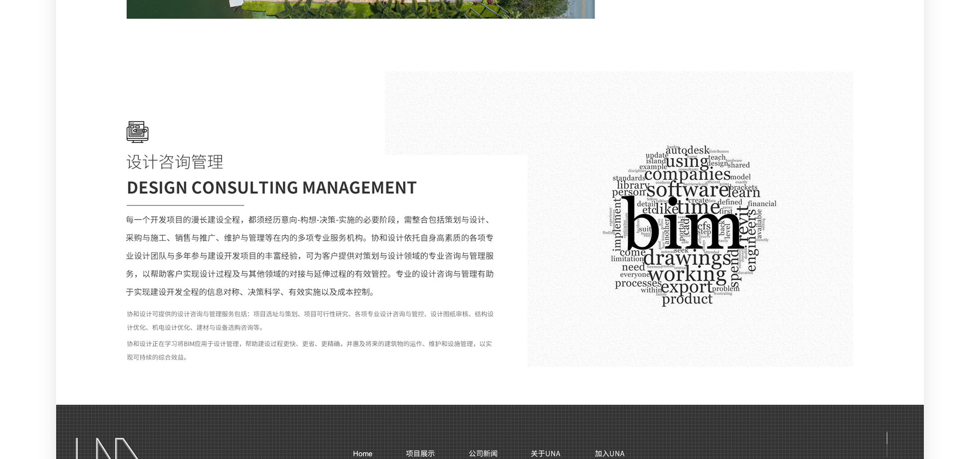Open the 公司新闻 page link
980x459 pixels.
(x=483, y=453)
